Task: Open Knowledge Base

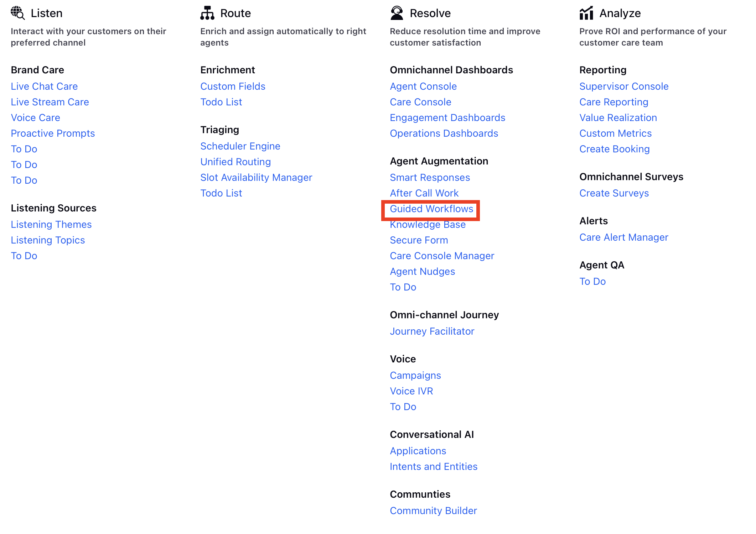Action: click(428, 225)
